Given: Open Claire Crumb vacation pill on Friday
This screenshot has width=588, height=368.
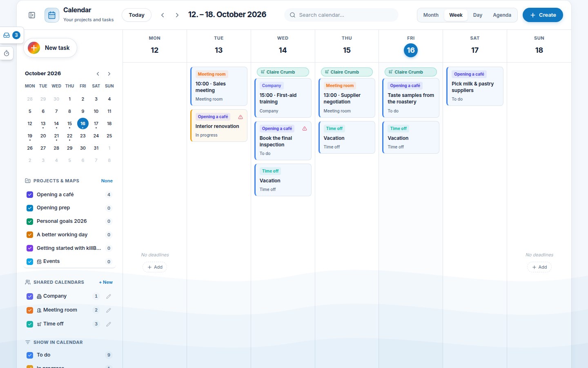Looking at the screenshot, I should (x=411, y=72).
